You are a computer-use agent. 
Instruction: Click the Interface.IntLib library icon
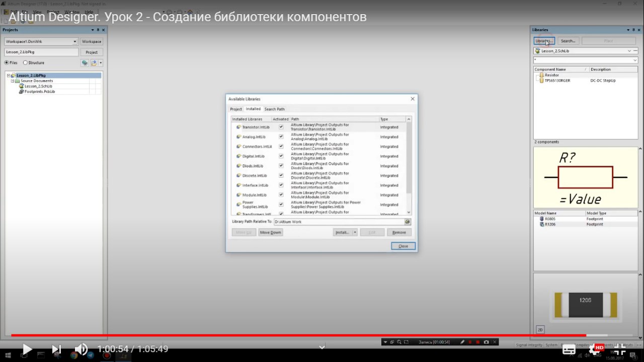[x=238, y=185]
